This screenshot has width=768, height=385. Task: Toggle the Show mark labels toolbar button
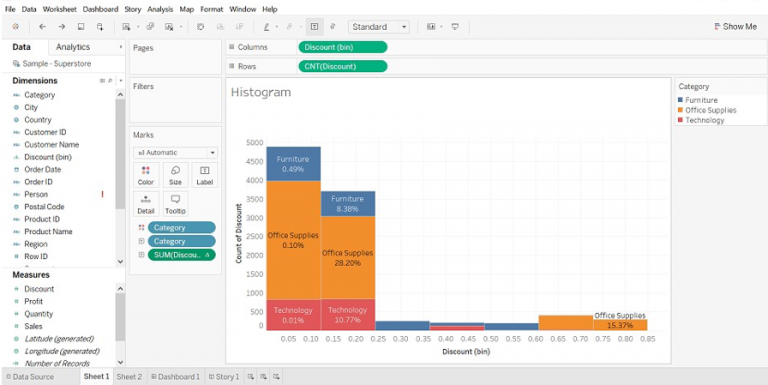[x=314, y=27]
